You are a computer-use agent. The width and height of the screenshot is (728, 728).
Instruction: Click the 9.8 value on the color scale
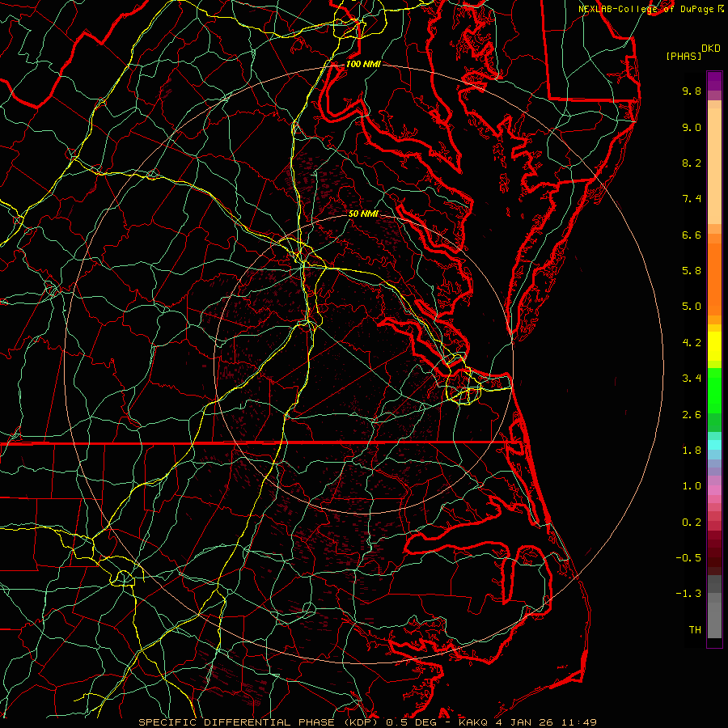click(692, 91)
